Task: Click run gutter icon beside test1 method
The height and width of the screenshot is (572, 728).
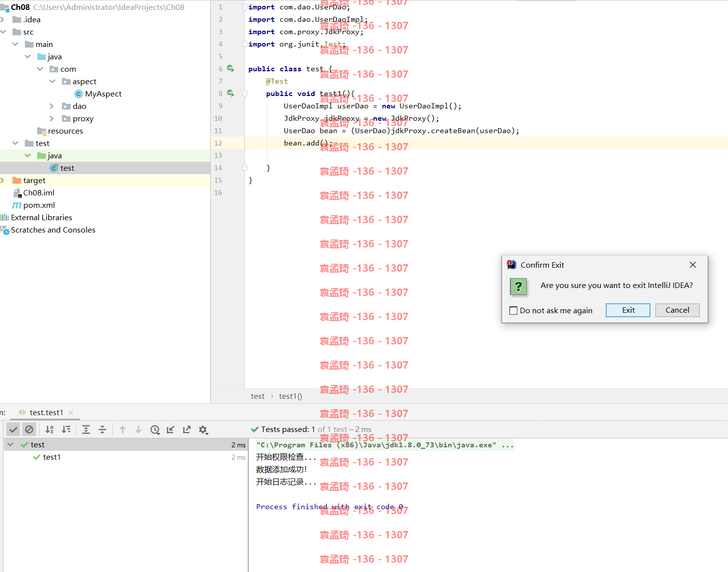Action: (x=230, y=93)
